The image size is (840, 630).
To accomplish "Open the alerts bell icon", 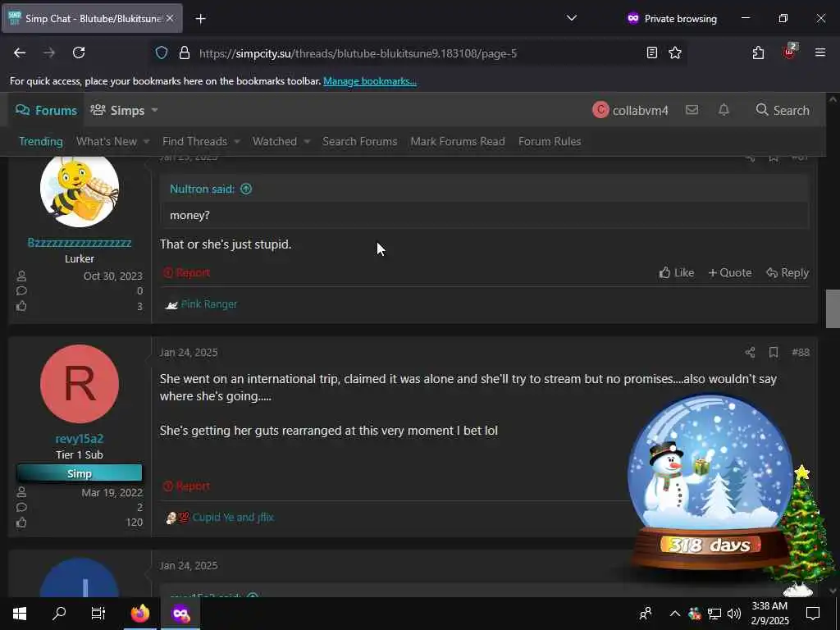I will [x=724, y=110].
